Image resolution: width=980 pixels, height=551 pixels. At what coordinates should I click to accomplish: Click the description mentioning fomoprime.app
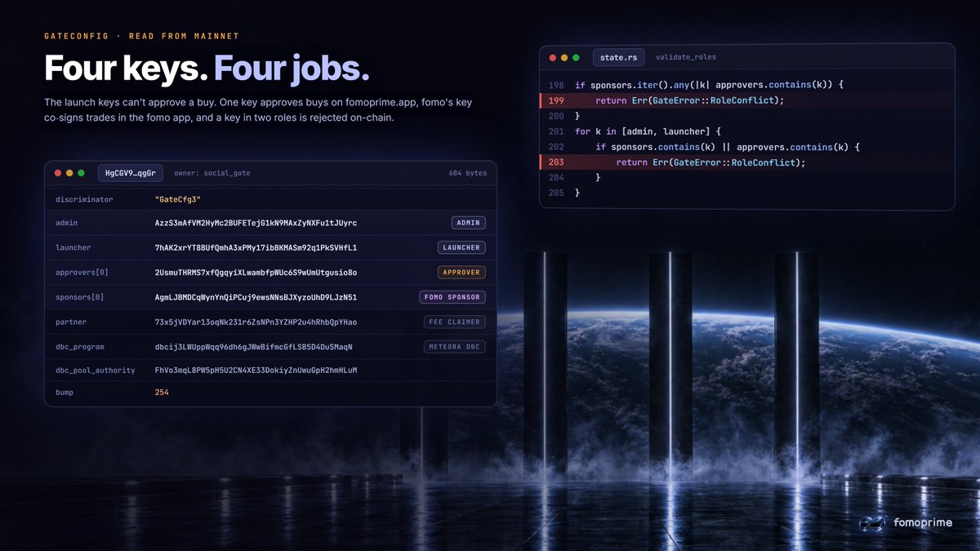(258, 110)
